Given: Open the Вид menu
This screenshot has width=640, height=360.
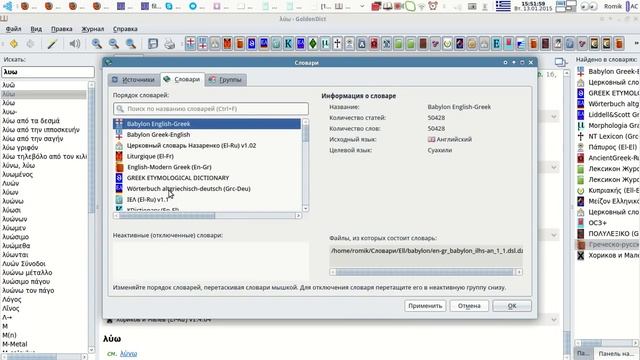Looking at the screenshot, I should 36,29.
